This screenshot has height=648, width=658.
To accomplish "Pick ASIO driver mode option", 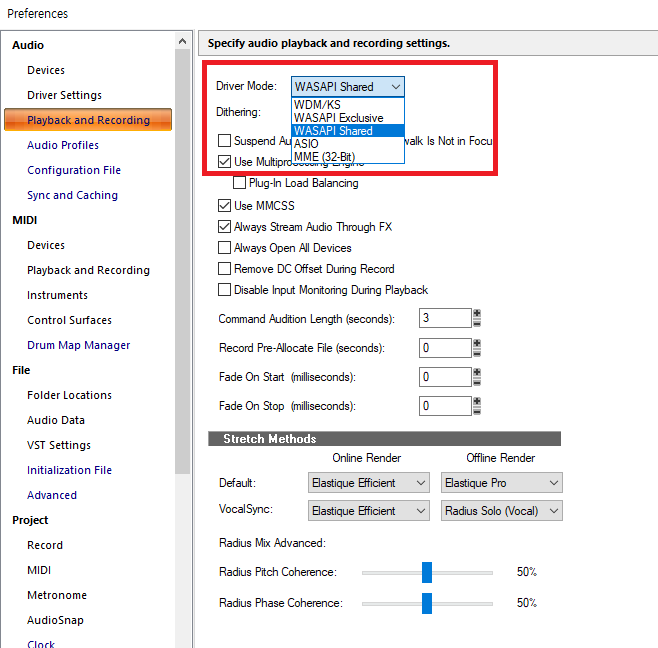I will [x=347, y=144].
